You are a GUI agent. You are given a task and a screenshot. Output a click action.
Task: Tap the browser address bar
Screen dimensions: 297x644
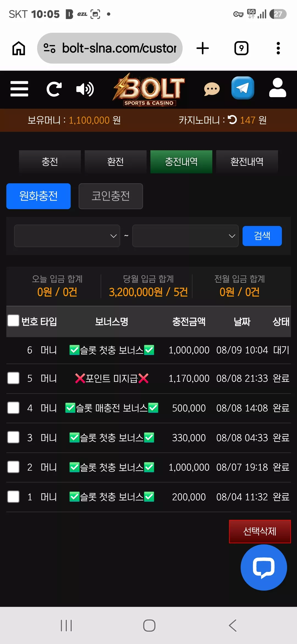click(110, 48)
